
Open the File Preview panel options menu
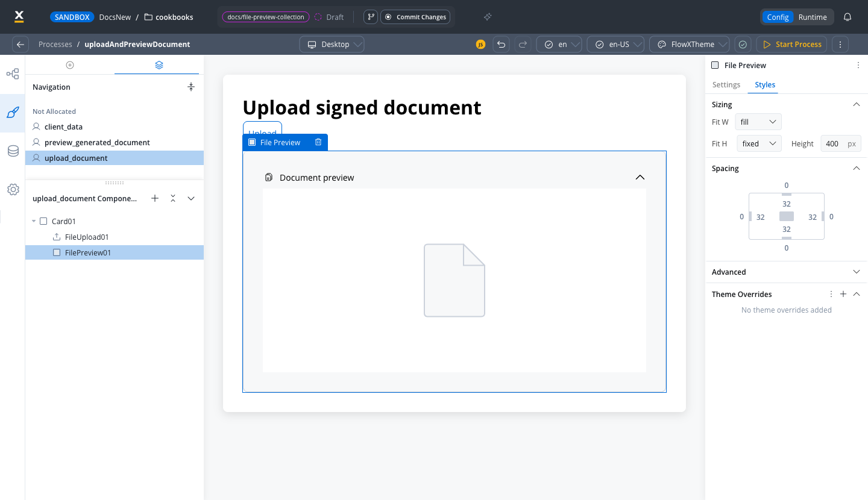tap(858, 65)
